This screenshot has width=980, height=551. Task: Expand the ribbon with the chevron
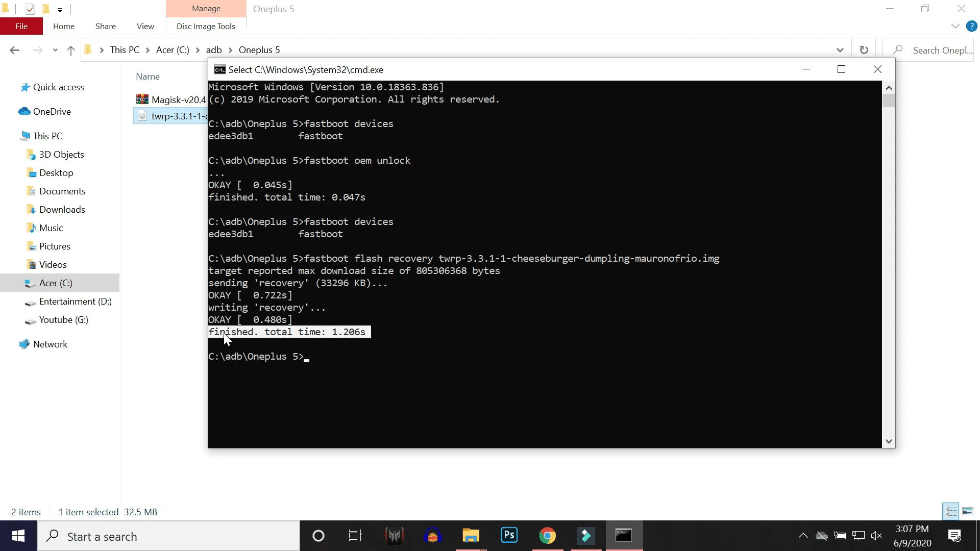[955, 26]
